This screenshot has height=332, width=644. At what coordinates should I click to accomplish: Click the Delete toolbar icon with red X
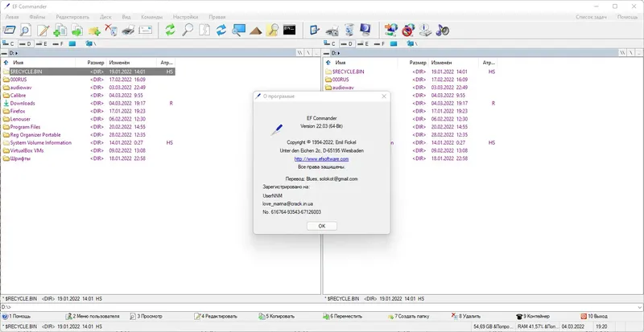point(111,30)
